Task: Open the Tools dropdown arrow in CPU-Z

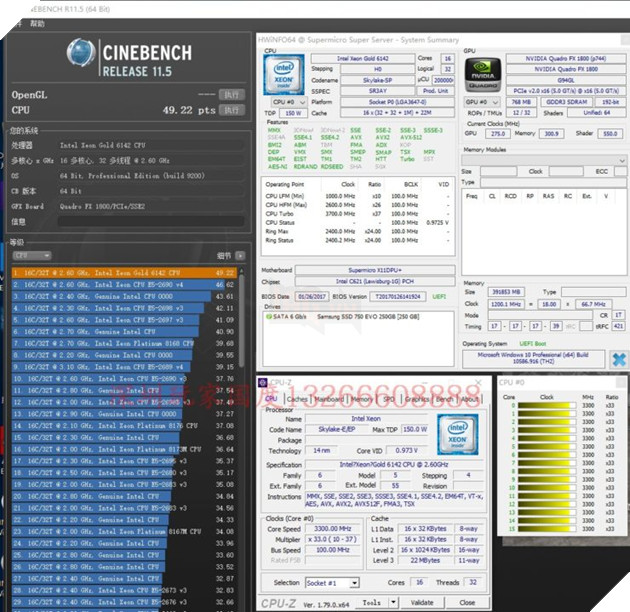Action: pos(393,602)
